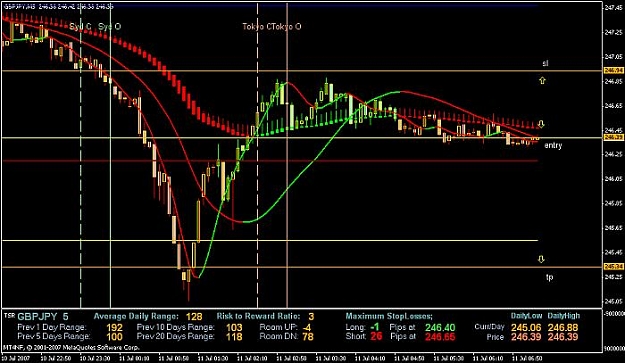625x363 pixels.
Task: Select the 'sl' label on the chart
Action: coord(545,63)
